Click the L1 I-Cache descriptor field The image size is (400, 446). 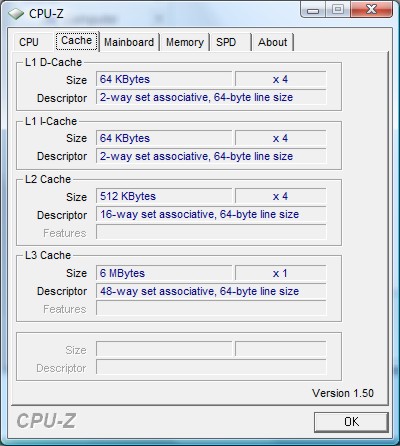[211, 156]
